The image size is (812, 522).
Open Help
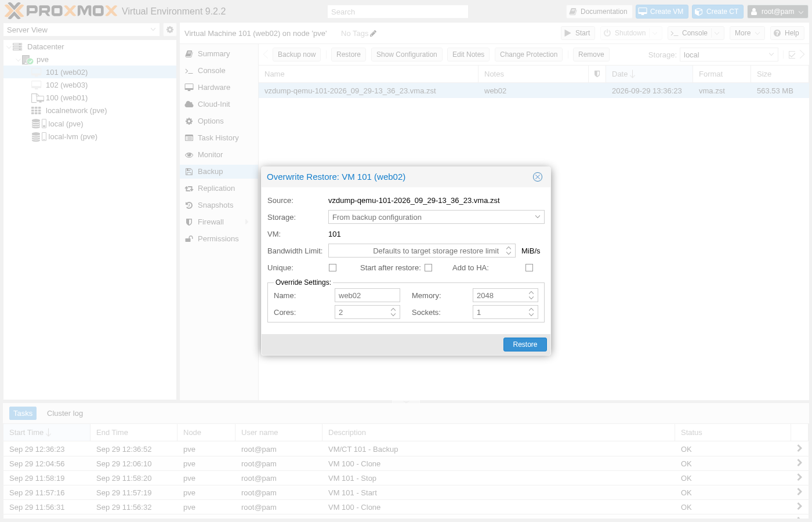[x=787, y=33]
